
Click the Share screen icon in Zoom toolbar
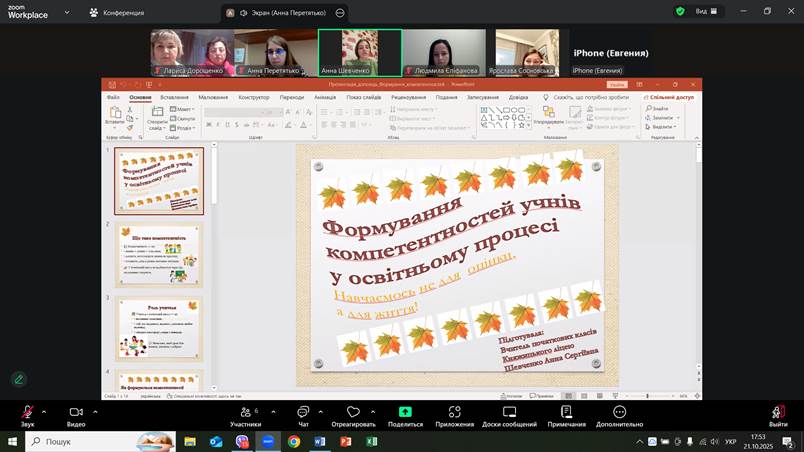(x=405, y=412)
